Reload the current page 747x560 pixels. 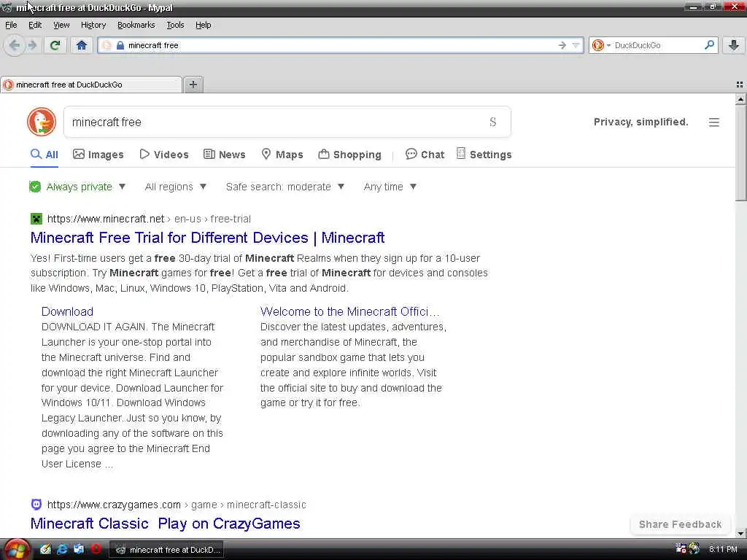pos(55,45)
